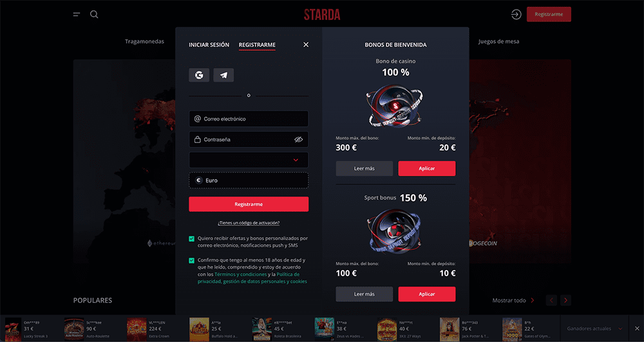The height and width of the screenshot is (342, 644).
Task: Expand the Ganadores actuales dropdown
Action: tap(594, 328)
